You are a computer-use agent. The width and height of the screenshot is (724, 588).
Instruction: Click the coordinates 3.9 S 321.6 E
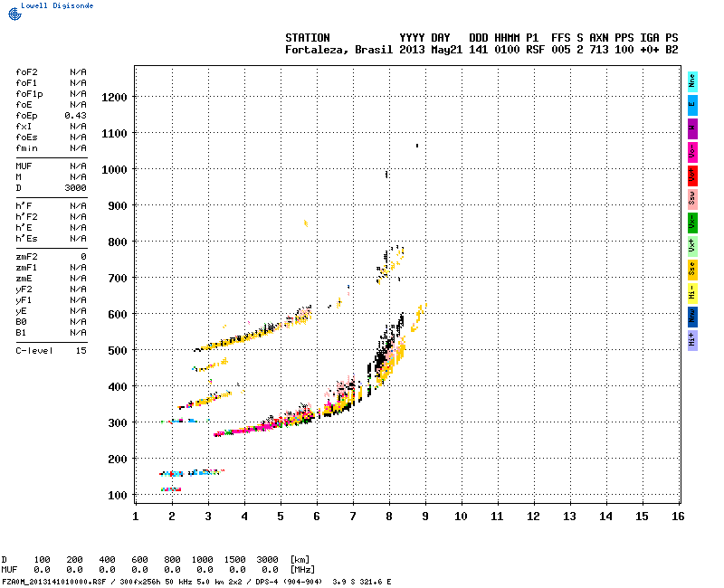[362, 582]
